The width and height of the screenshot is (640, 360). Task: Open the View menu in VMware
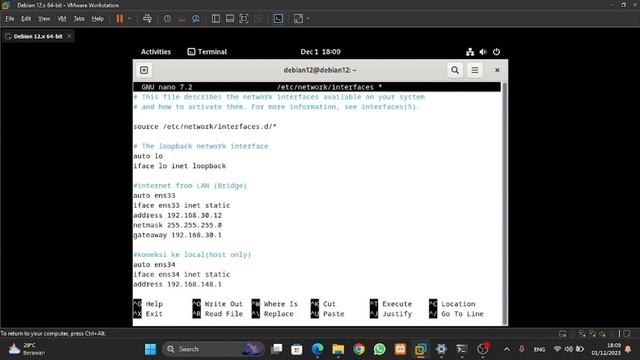44,19
